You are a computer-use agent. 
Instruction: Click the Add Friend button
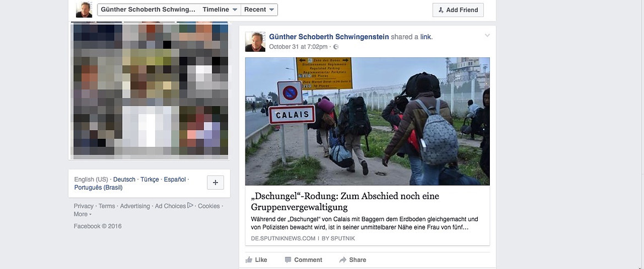coord(458,10)
